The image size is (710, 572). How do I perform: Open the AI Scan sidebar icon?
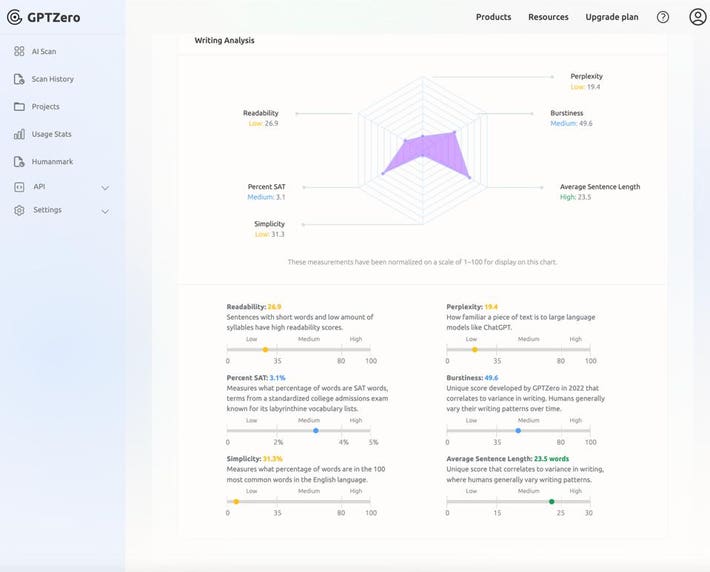click(19, 51)
